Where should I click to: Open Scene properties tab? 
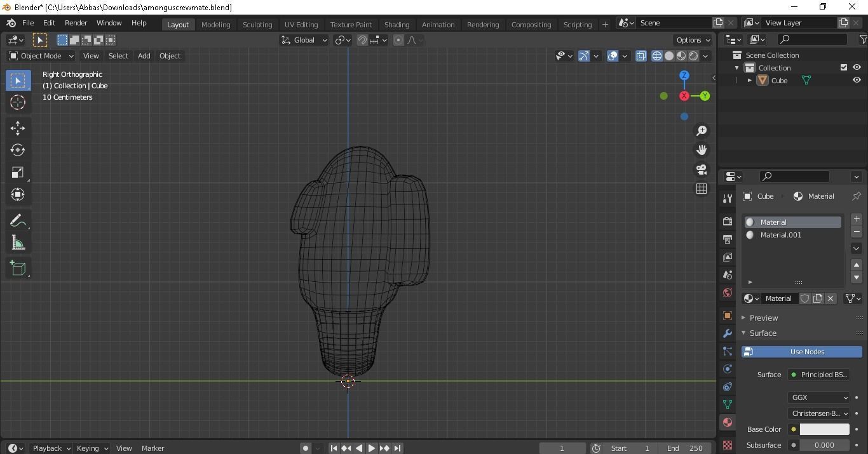(728, 275)
